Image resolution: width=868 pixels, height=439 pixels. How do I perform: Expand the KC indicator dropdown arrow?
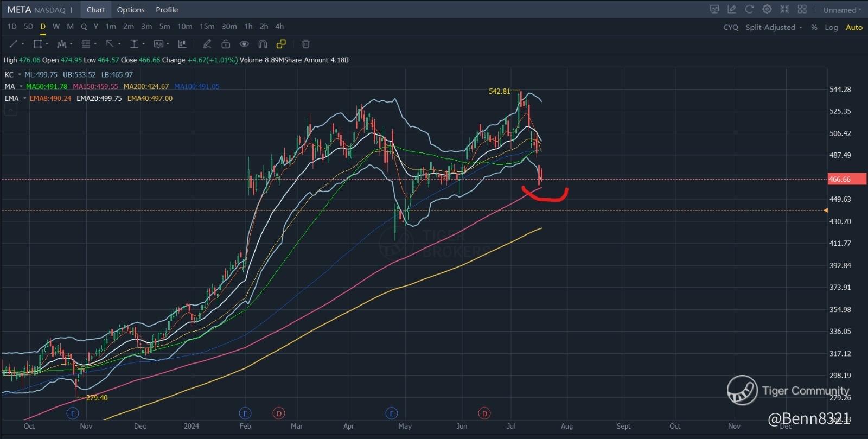pos(20,75)
